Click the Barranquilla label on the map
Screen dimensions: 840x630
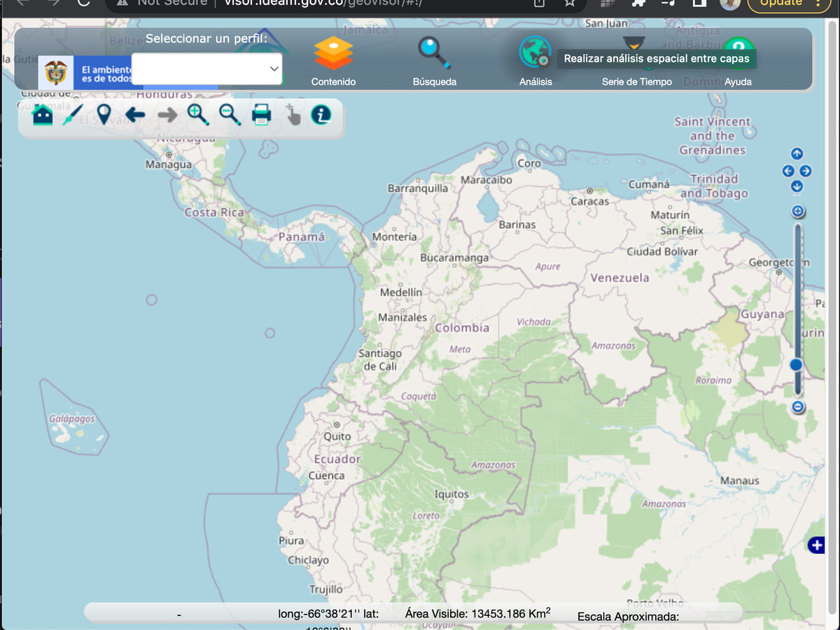418,188
